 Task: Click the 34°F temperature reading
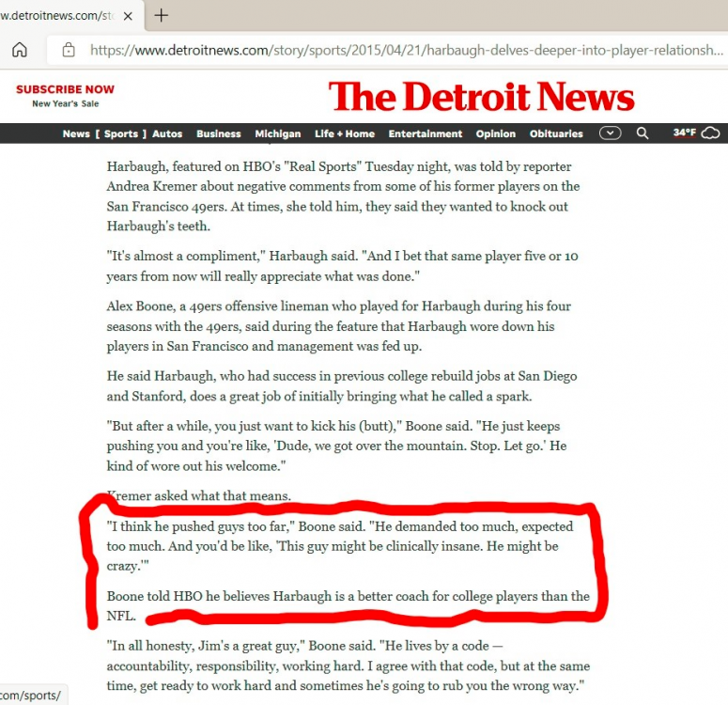coord(684,133)
